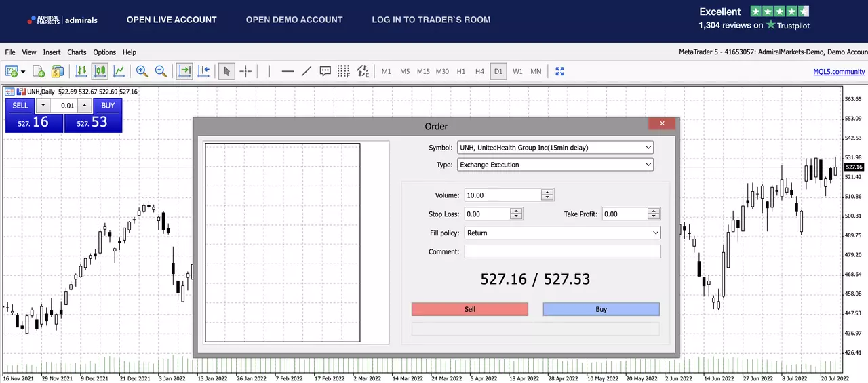Expand the new chart dropdown arrow
868x383 pixels.
click(x=23, y=71)
